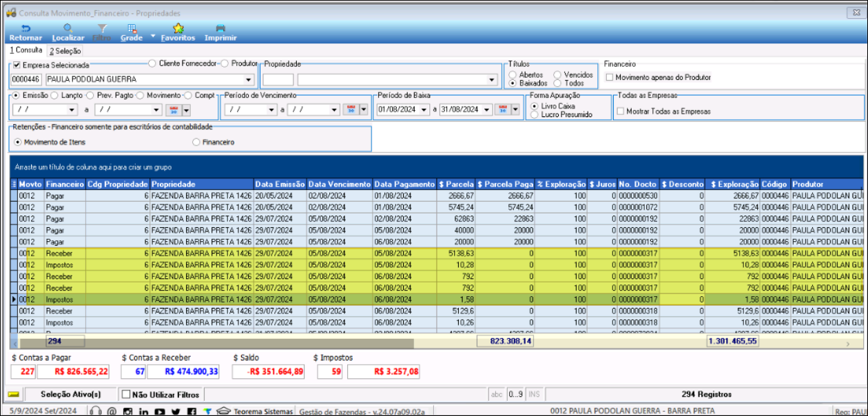Screen dimensions: 868x416
Task: Select the cell showing document 0000001072
Action: (x=638, y=207)
